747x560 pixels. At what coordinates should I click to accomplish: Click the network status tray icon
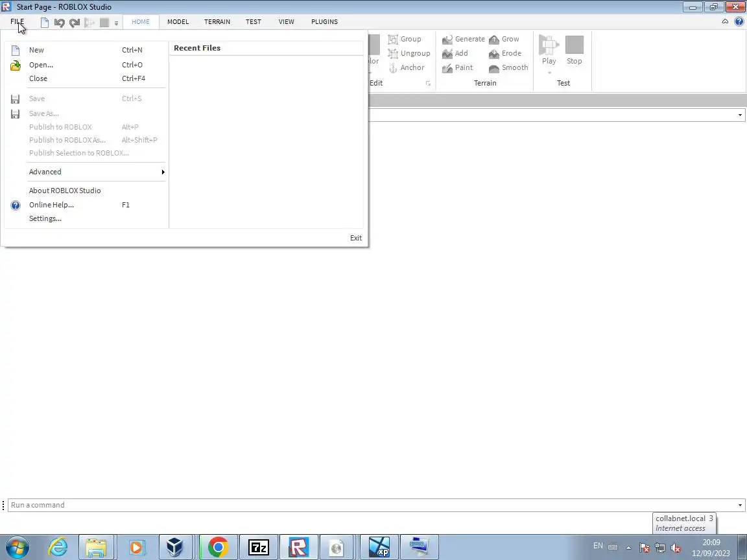pos(660,548)
